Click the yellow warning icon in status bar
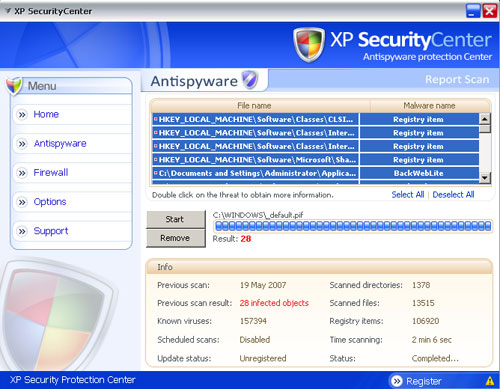 click(490, 380)
